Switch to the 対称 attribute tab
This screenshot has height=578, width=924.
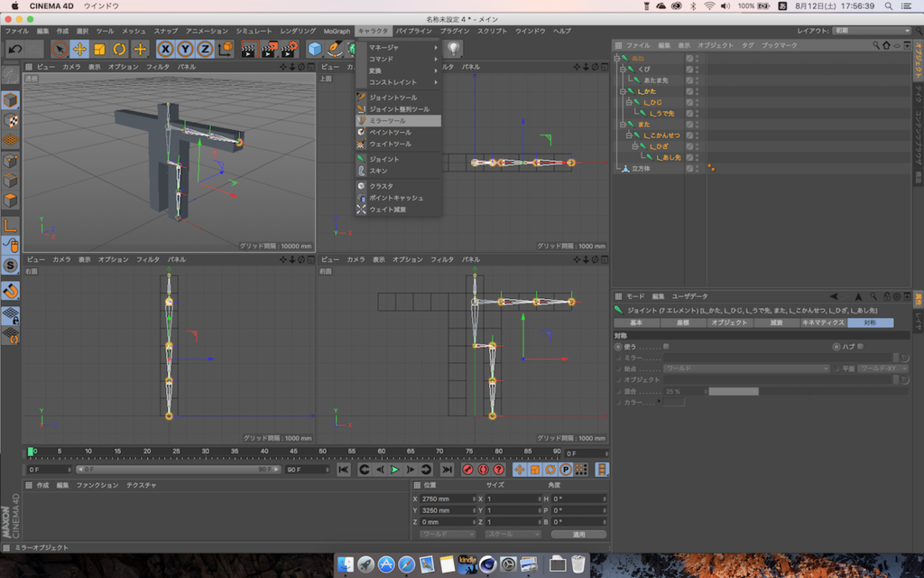(871, 322)
